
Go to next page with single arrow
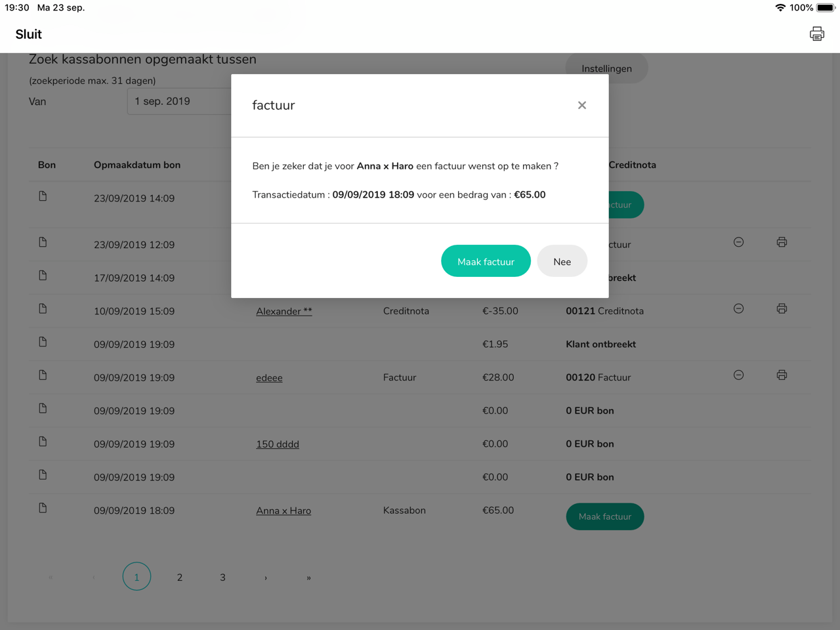[x=266, y=577]
